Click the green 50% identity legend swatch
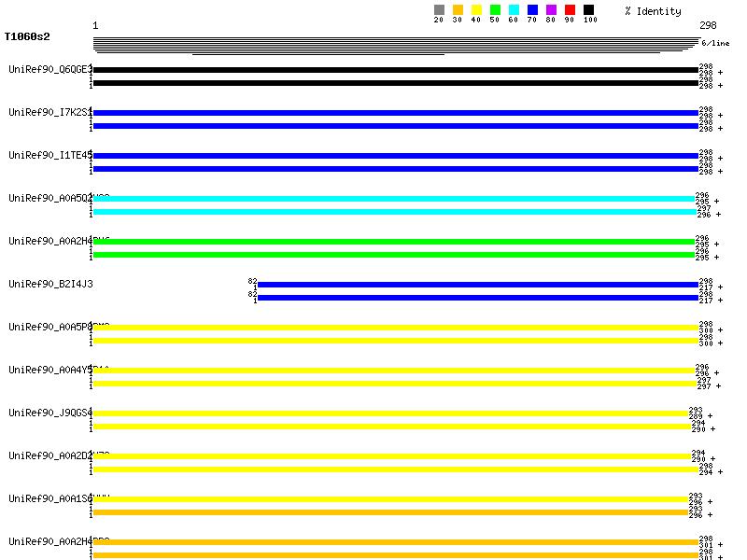The image size is (747, 560). (495, 10)
